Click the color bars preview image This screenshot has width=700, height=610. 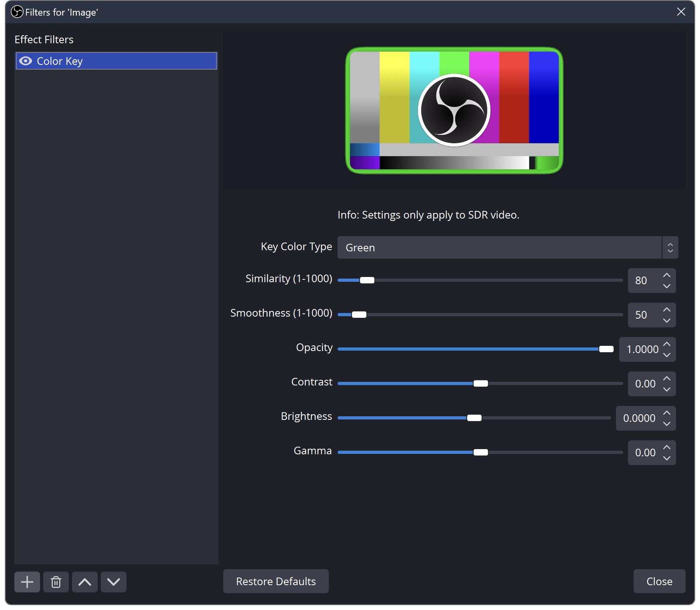(454, 110)
